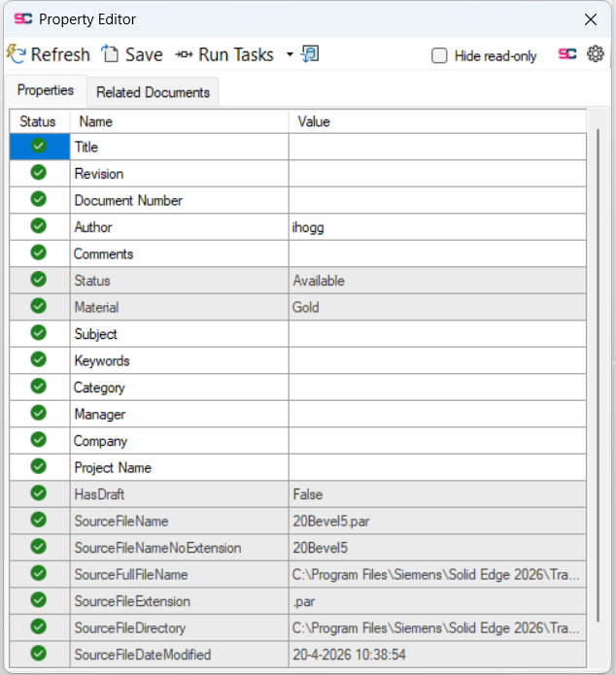616x675 pixels.
Task: Enable the Hide read-only checkbox
Action: pyautogui.click(x=439, y=55)
